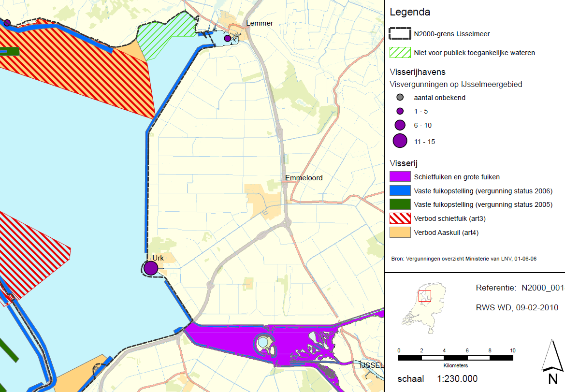The image size is (565, 392).
Task: Click the 'Visserij' heading
Action: click(x=404, y=163)
